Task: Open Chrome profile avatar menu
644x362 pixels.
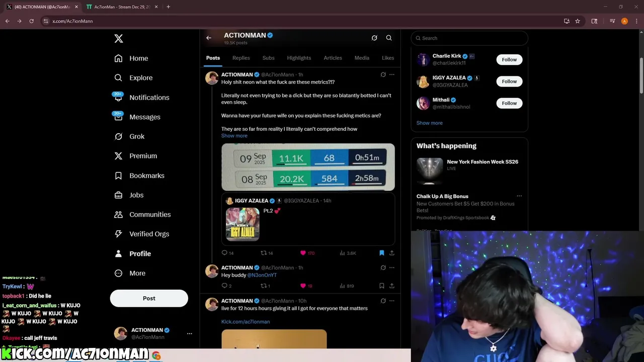Action: click(624, 21)
